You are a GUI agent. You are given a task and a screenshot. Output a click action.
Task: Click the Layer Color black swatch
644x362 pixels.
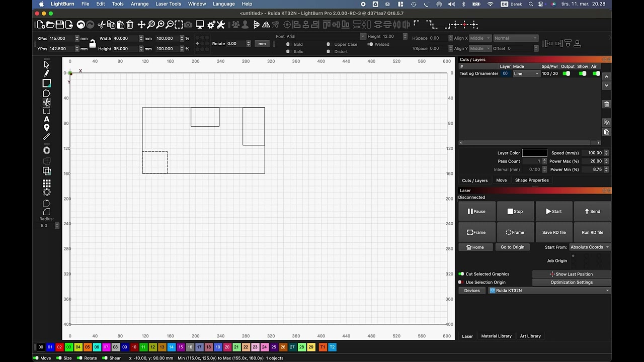coord(534,153)
